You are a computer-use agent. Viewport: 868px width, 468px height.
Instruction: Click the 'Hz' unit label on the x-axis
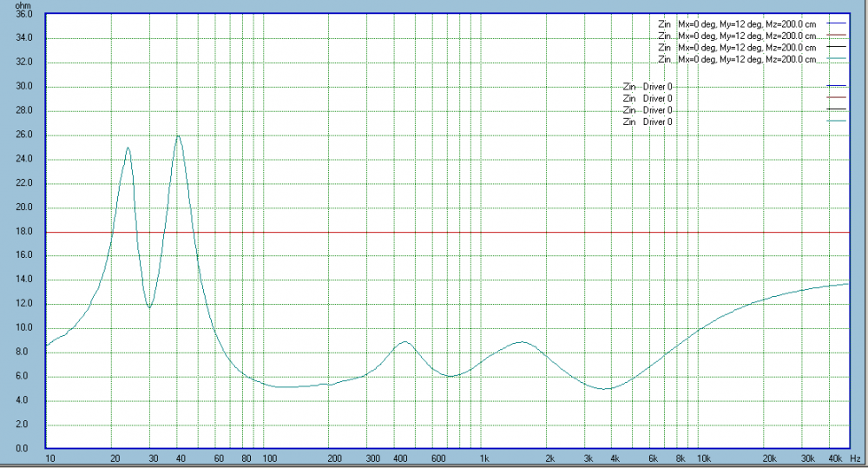pyautogui.click(x=855, y=458)
